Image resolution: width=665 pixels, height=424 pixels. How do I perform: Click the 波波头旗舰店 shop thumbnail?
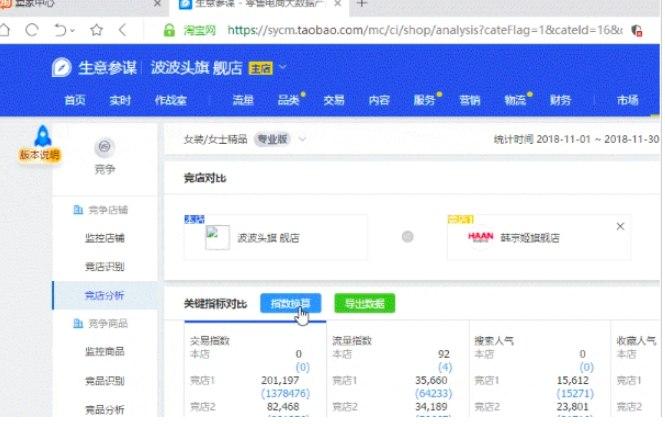[217, 237]
